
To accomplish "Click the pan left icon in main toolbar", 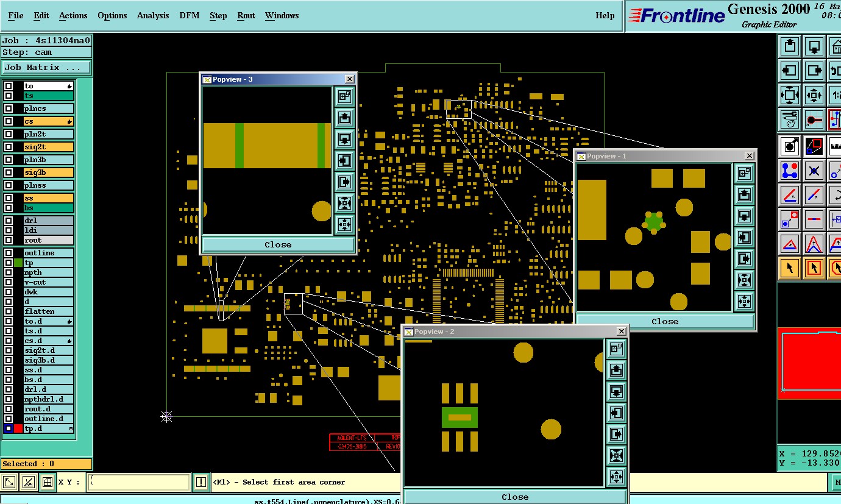I will pyautogui.click(x=790, y=70).
